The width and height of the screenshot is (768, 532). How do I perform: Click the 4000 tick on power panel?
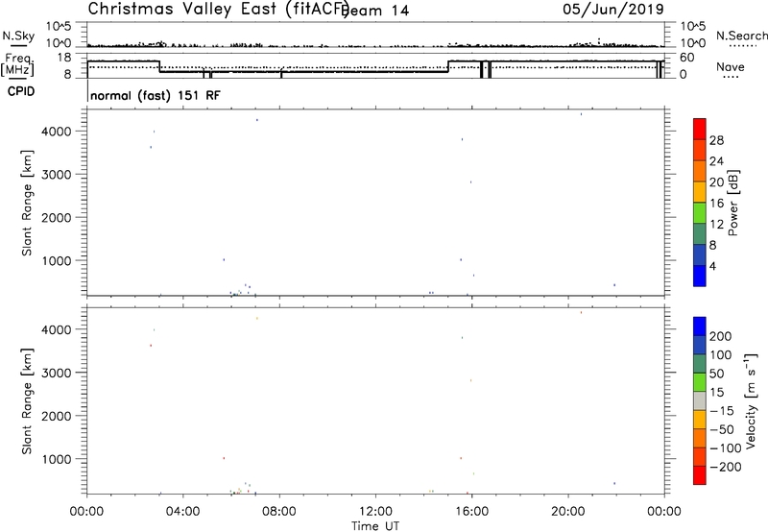(58, 132)
